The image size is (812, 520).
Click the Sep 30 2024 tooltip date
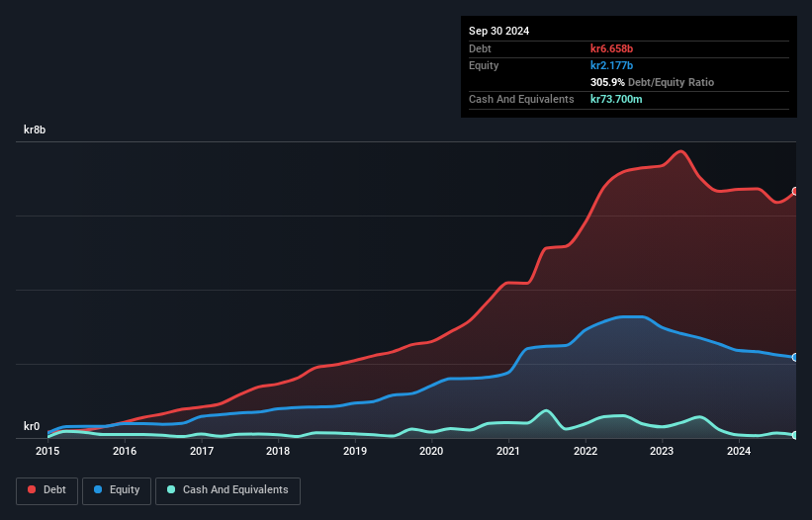(x=498, y=31)
